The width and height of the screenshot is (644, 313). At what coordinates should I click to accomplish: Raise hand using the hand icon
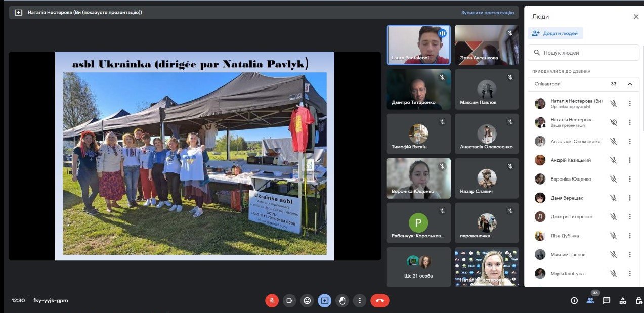(342, 300)
